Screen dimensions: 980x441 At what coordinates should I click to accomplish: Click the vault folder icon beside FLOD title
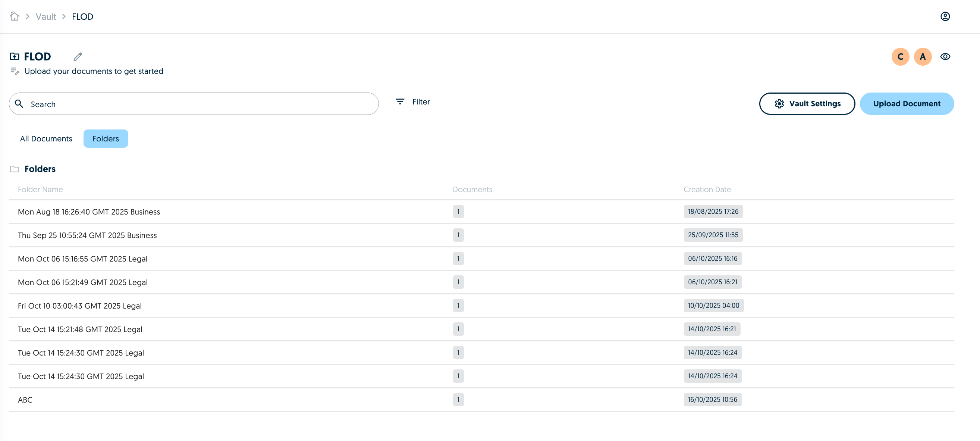coord(15,57)
